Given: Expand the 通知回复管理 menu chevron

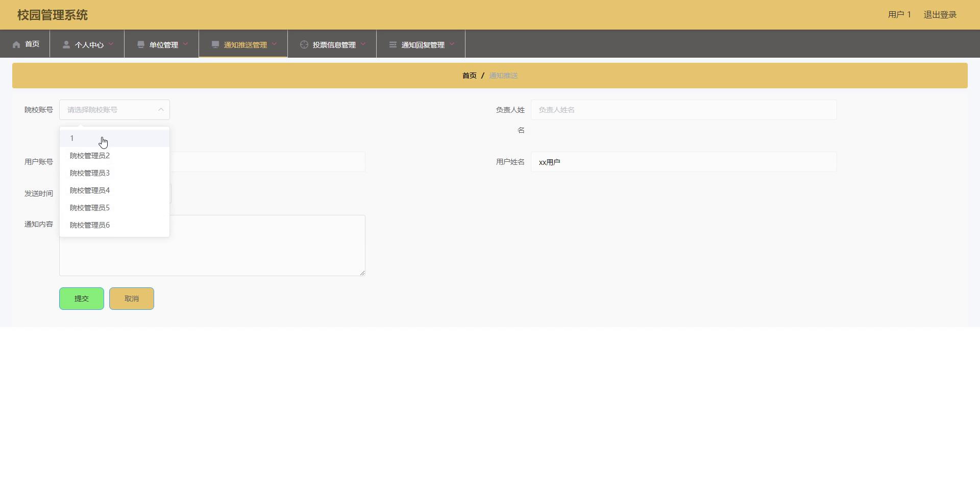Looking at the screenshot, I should tap(452, 44).
